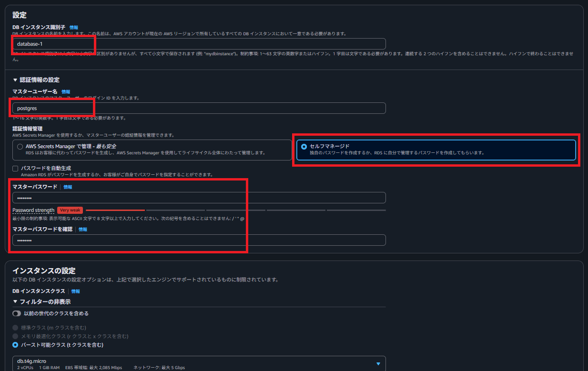Image resolution: width=588 pixels, height=371 pixels.
Task: Click the master username field containing postgres
Action: point(199,108)
